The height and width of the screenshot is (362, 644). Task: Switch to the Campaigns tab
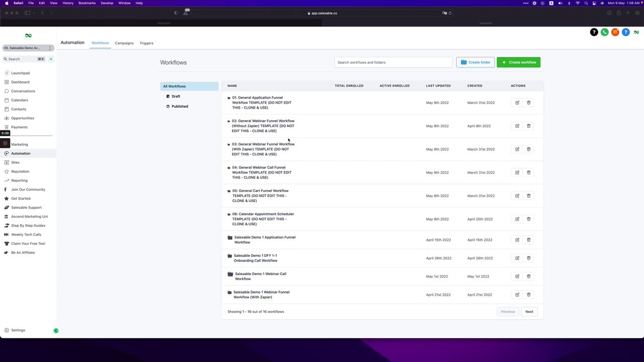[x=124, y=43]
